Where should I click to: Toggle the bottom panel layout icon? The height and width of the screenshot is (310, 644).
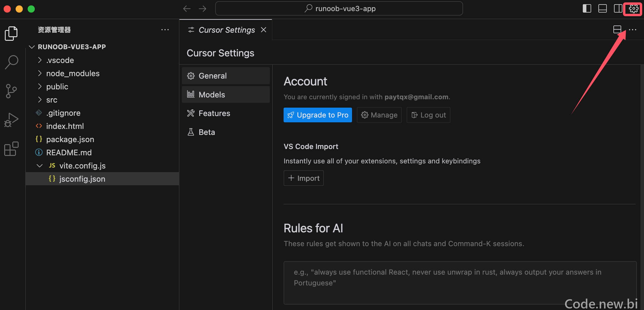(602, 8)
